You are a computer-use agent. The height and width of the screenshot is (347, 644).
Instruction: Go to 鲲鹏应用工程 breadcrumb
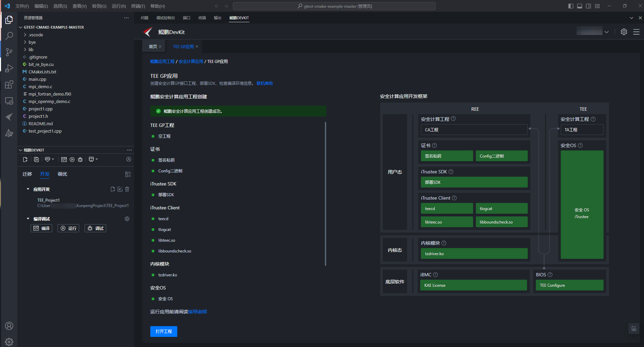162,62
